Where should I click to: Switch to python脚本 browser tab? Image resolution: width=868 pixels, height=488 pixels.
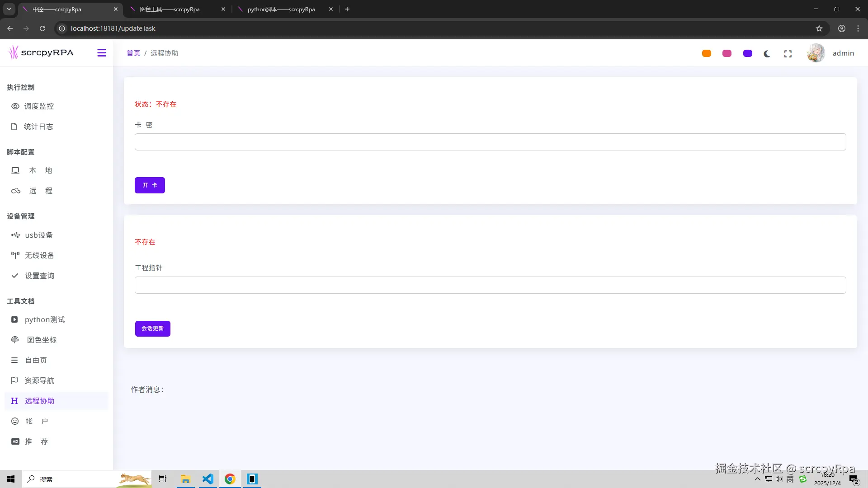coord(281,9)
